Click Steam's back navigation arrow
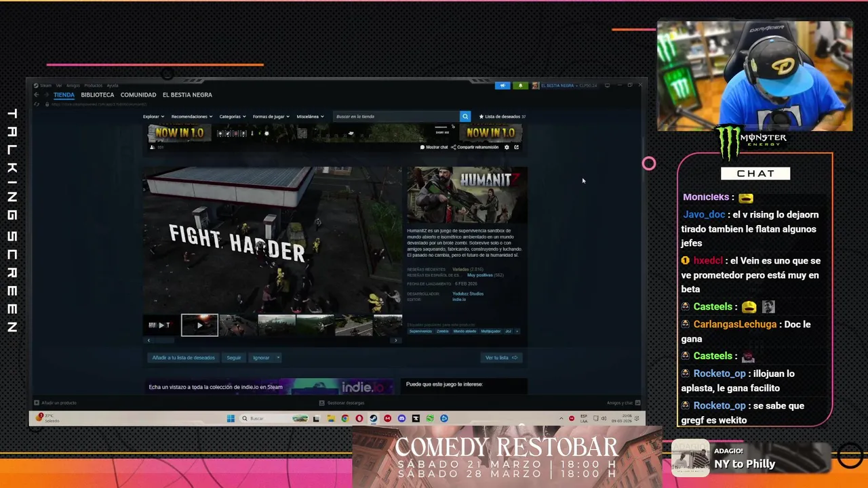Viewport: 868px width, 488px height. pos(37,95)
